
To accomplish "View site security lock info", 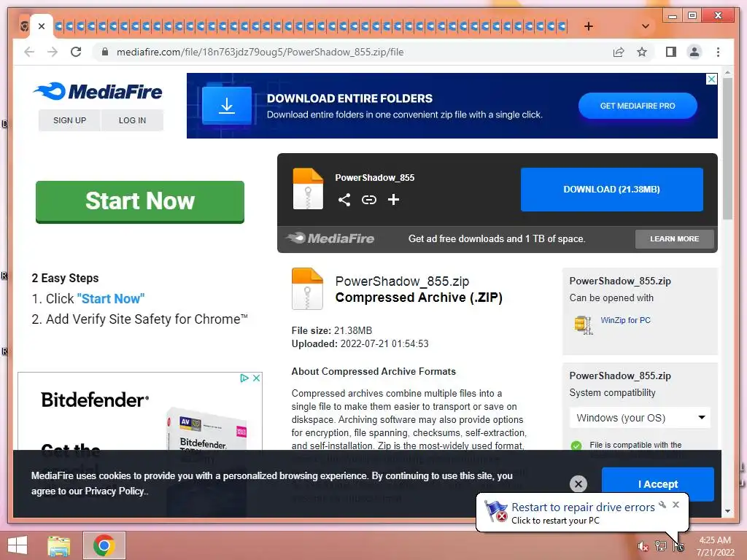I will (105, 52).
